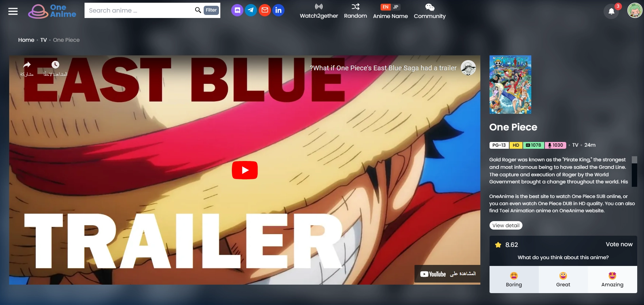This screenshot has width=644, height=305.
Task: Add trailer to Watch Later clock
Action: 55,68
